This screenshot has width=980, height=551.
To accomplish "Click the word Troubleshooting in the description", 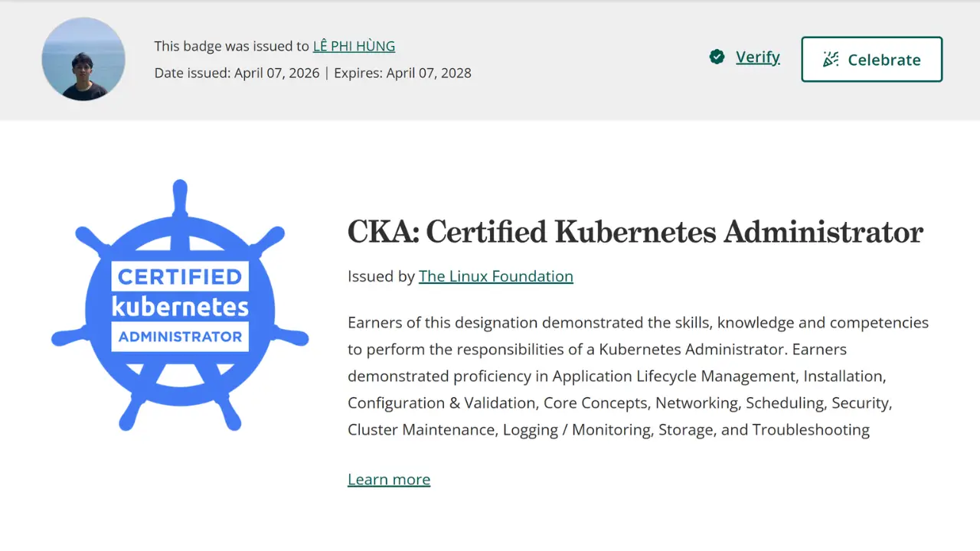I will point(810,429).
